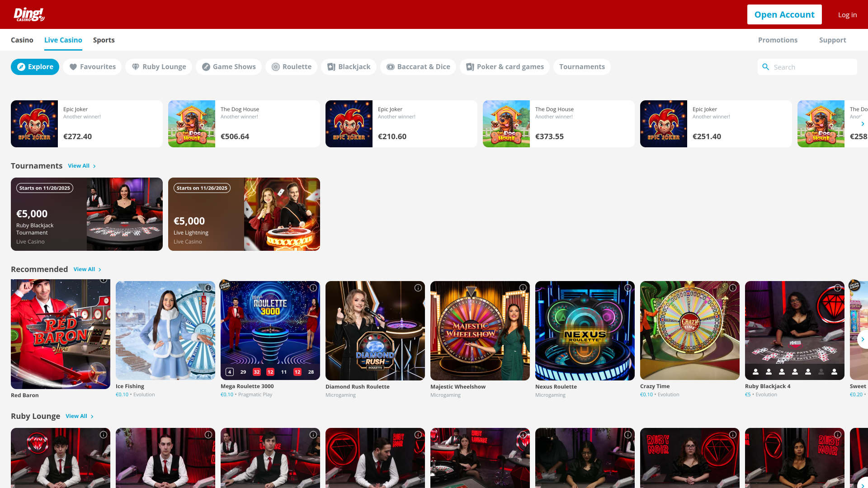
Task: Advance the winners carousel with the chevron
Action: tap(863, 123)
